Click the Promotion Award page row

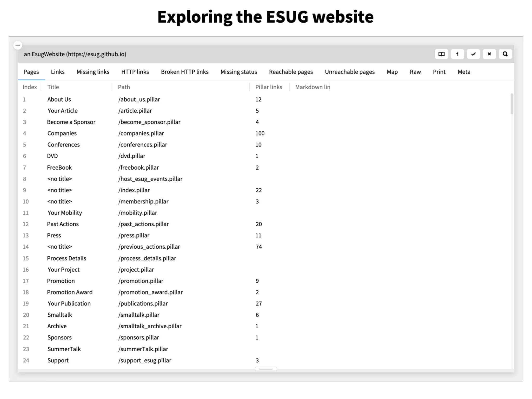point(70,292)
